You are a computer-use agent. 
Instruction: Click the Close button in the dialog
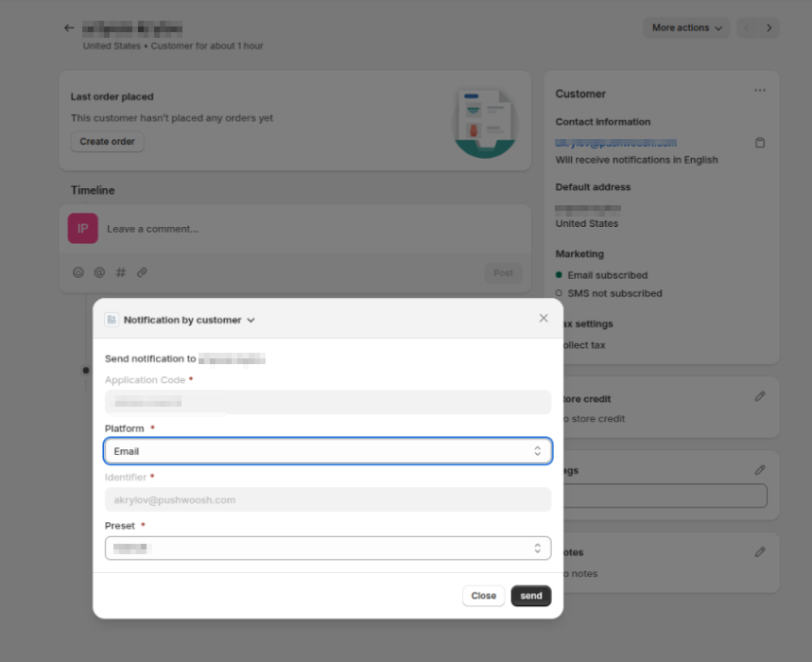tap(483, 596)
